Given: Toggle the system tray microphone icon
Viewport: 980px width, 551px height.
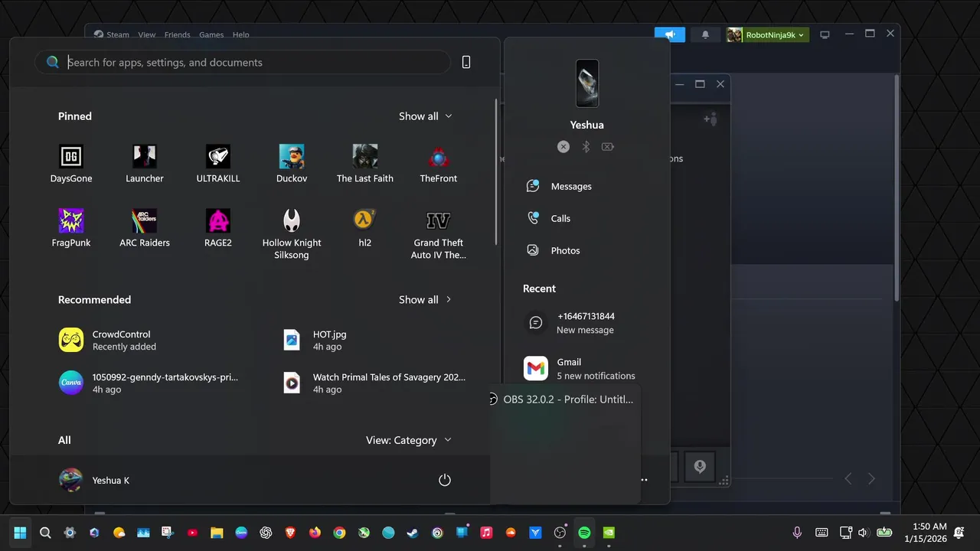Looking at the screenshot, I should coord(797,533).
